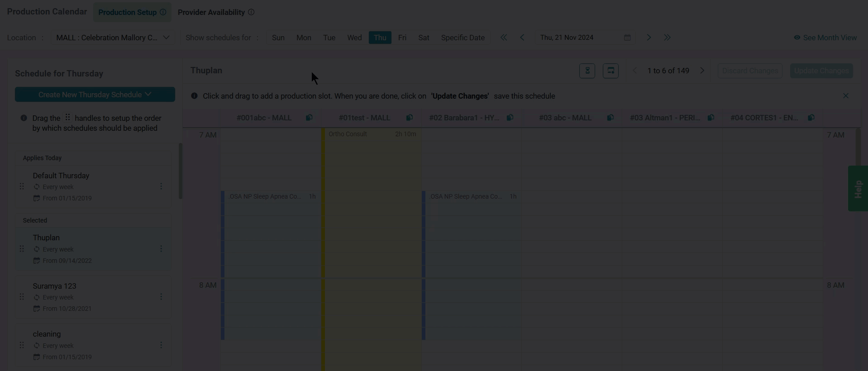The height and width of the screenshot is (371, 868).
Task: Click See Month View link
Action: click(x=825, y=38)
